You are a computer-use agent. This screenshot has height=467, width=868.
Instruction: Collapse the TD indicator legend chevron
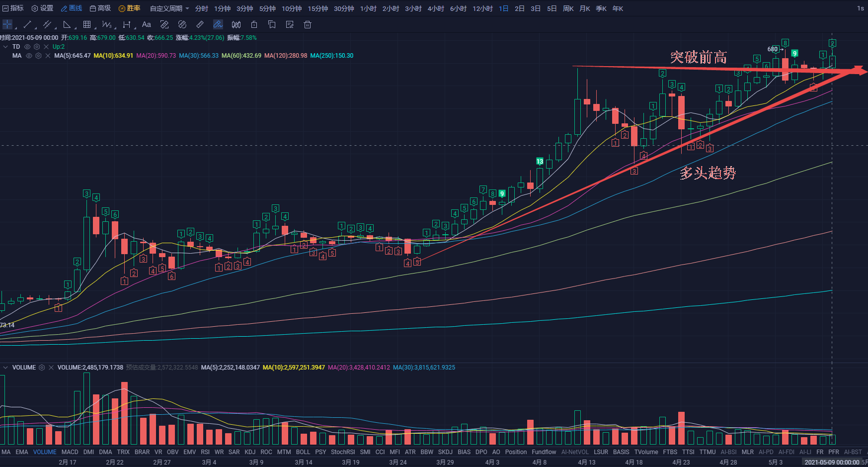click(x=5, y=47)
